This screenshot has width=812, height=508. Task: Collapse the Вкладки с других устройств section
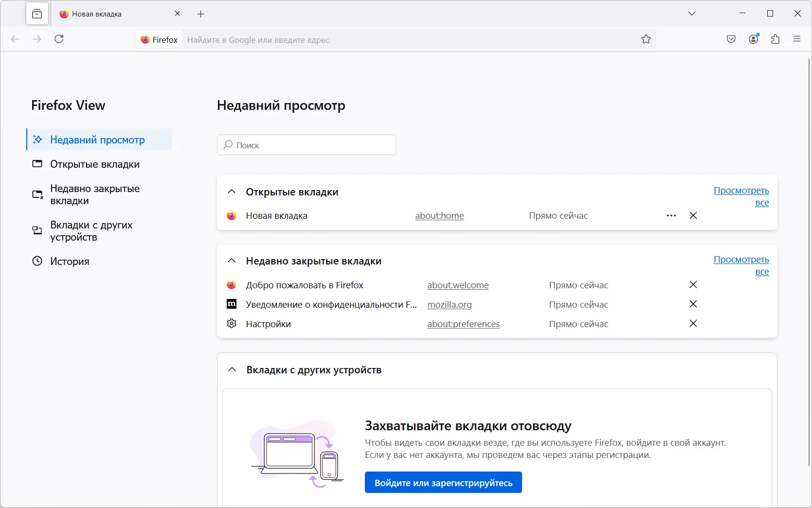(232, 369)
